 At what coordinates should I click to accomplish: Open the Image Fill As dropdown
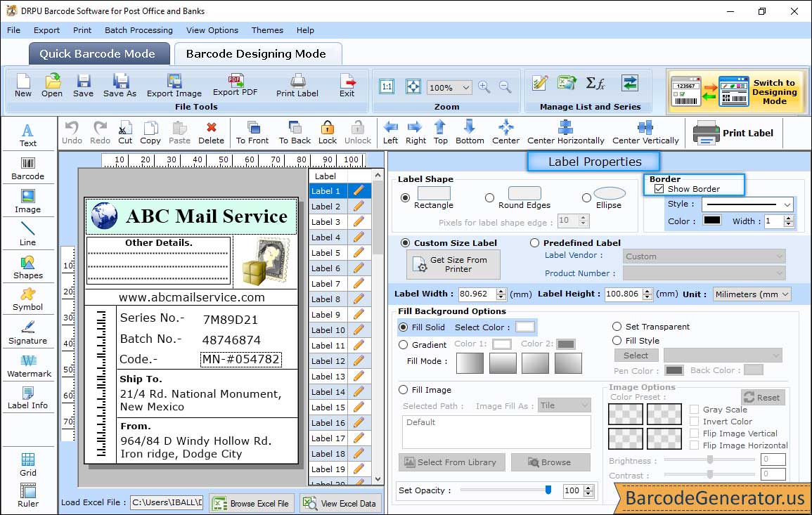(565, 405)
